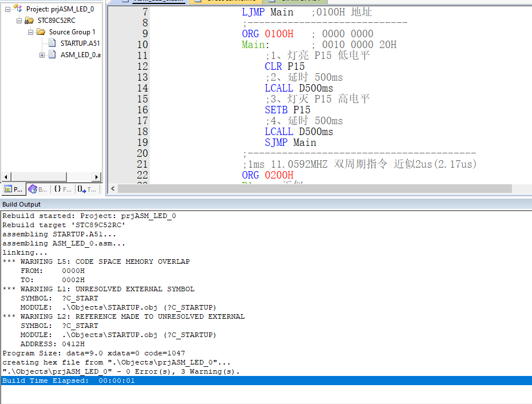This screenshot has height=404, width=532.
Task: Click 'Rebuild started' line in Build Output
Action: 89,216
